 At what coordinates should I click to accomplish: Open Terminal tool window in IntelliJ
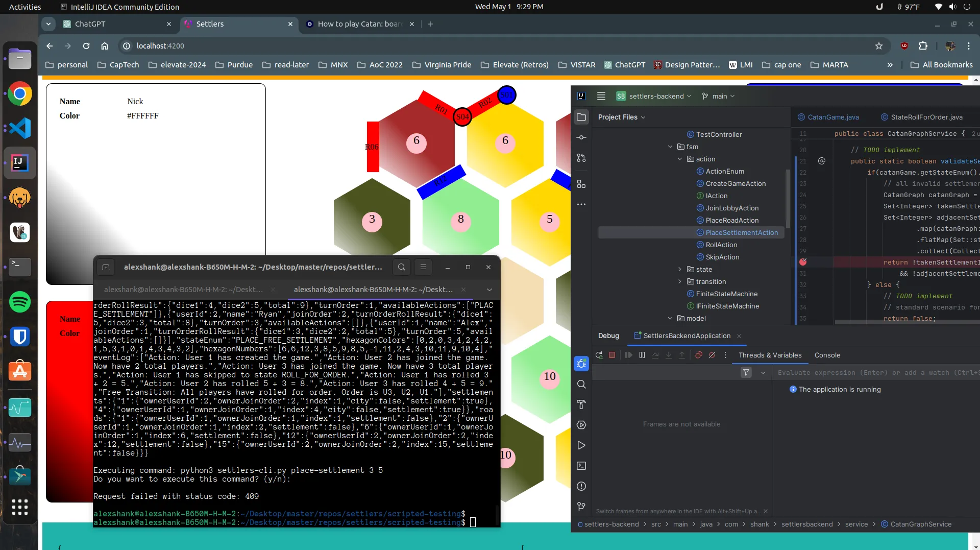tap(581, 466)
